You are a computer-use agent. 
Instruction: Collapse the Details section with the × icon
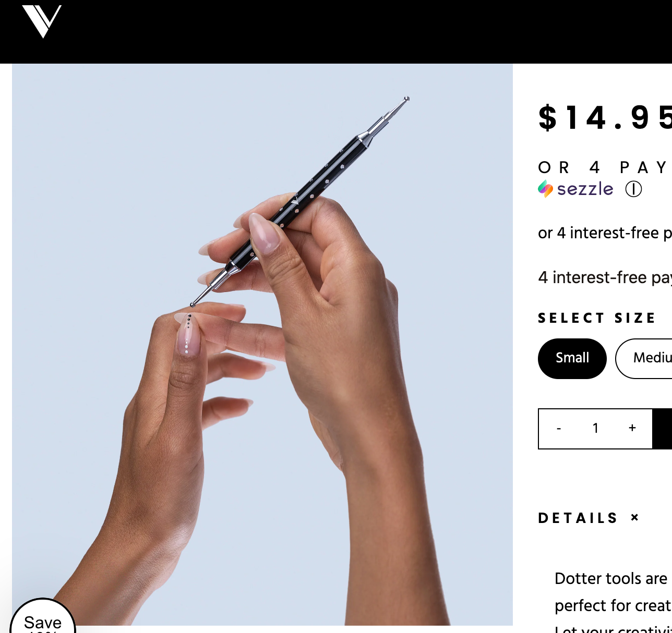point(634,517)
